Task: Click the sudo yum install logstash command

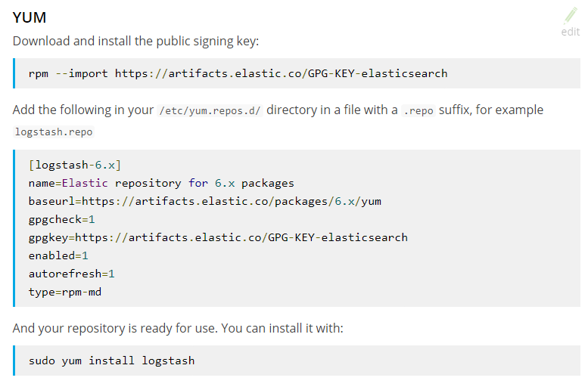Action: [x=112, y=361]
